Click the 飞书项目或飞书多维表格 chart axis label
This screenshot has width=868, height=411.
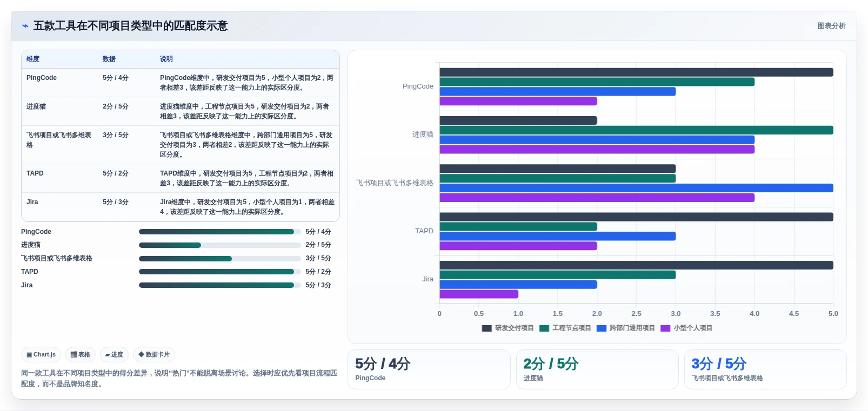[x=395, y=183]
